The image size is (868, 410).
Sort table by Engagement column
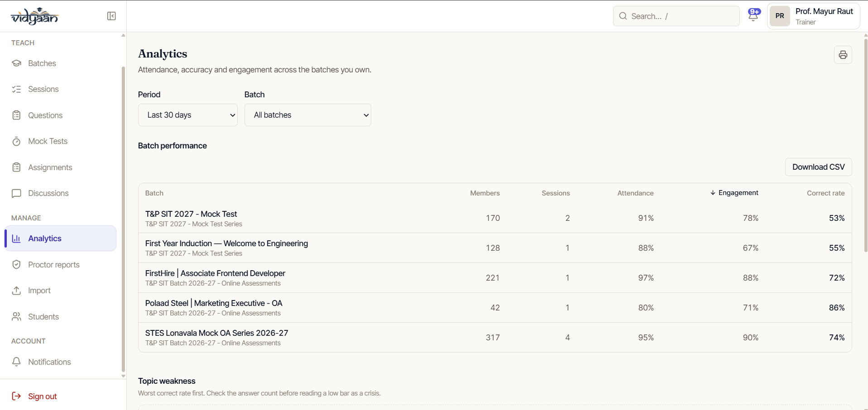point(734,193)
